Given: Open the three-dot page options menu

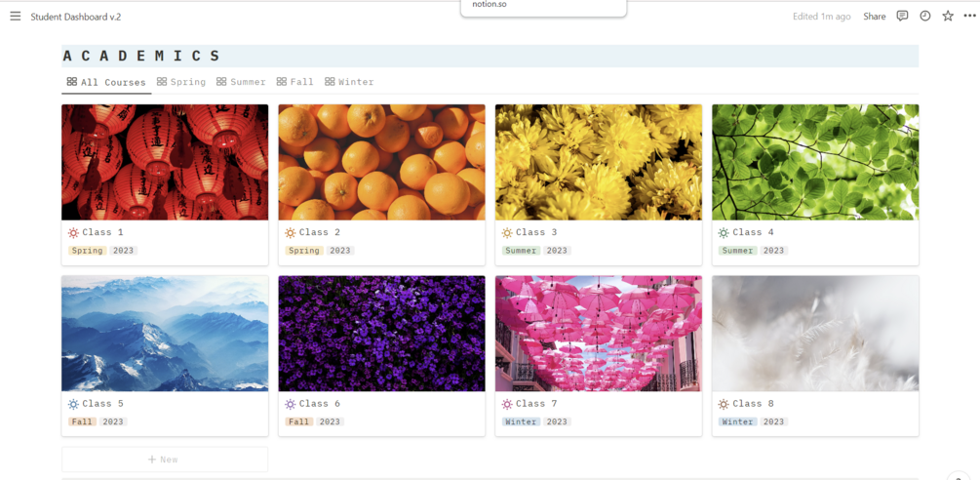Looking at the screenshot, I should tap(968, 17).
